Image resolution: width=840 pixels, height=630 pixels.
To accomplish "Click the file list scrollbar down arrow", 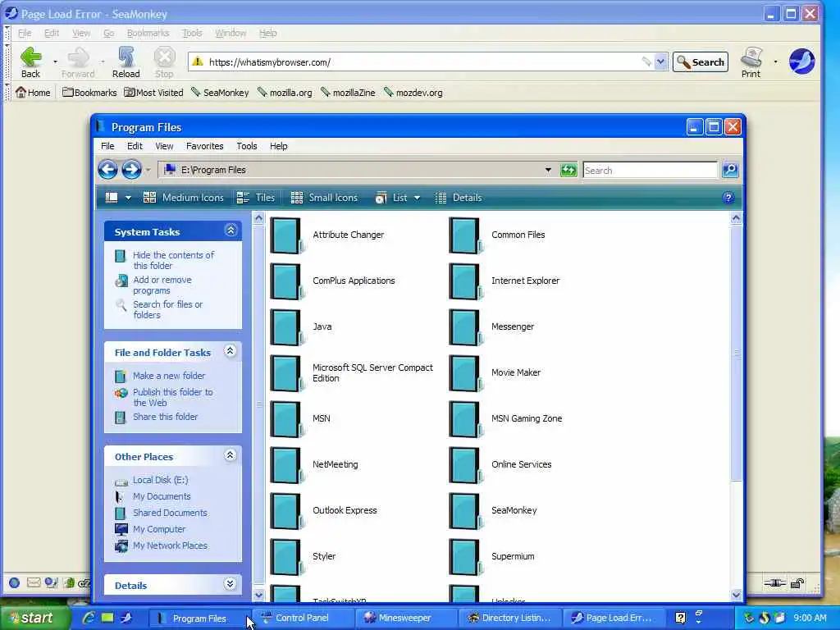I will [736, 594].
